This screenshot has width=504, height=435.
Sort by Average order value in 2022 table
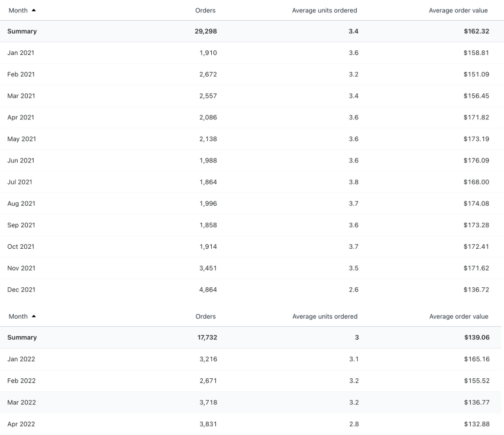click(458, 316)
